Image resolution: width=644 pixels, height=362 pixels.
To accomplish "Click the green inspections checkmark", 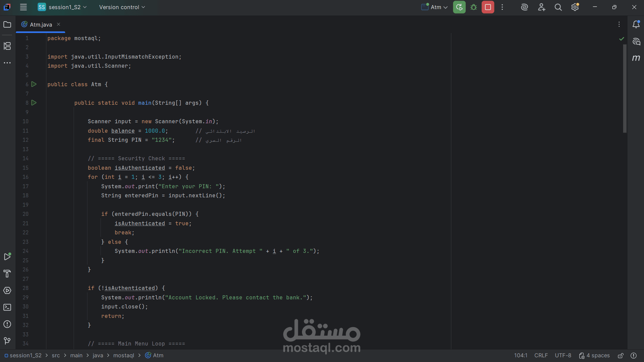I will [621, 39].
